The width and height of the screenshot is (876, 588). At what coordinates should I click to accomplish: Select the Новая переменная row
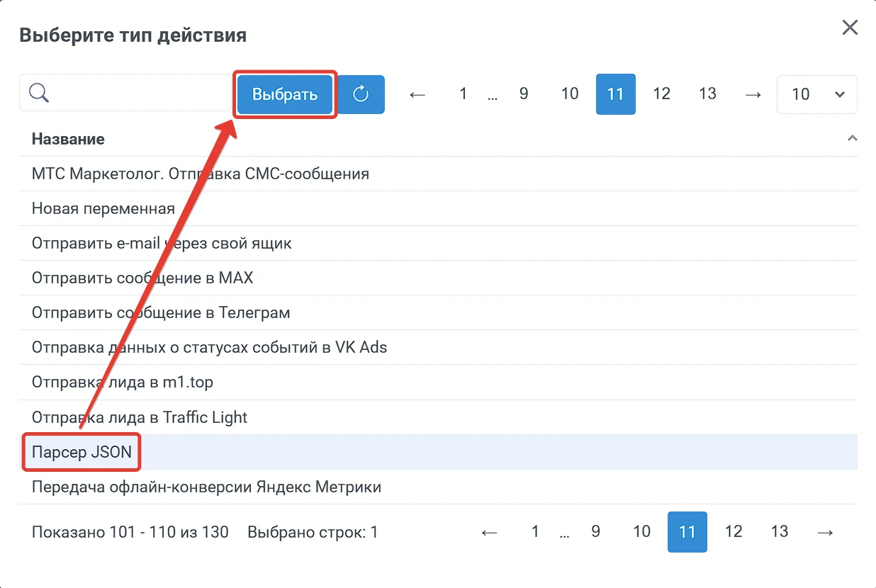pyautogui.click(x=438, y=208)
